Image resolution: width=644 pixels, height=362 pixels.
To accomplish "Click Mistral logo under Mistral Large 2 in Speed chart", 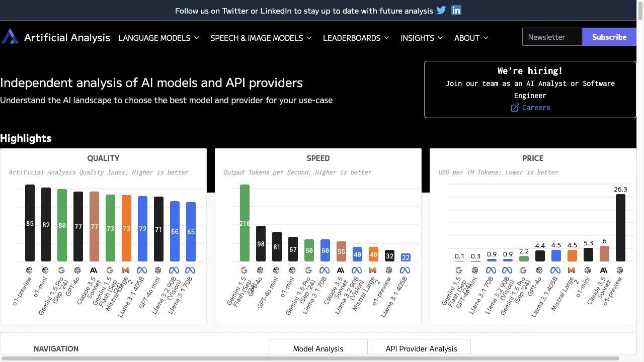I will 373,270.
